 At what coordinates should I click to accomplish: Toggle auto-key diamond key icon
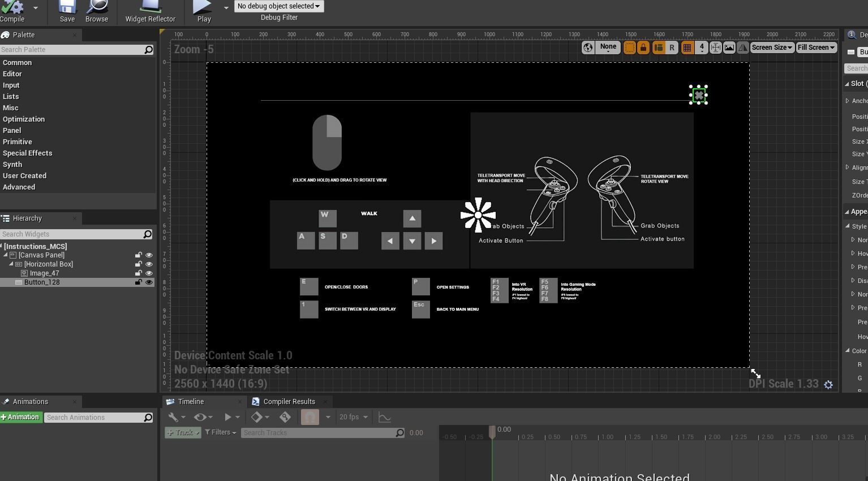(x=285, y=417)
